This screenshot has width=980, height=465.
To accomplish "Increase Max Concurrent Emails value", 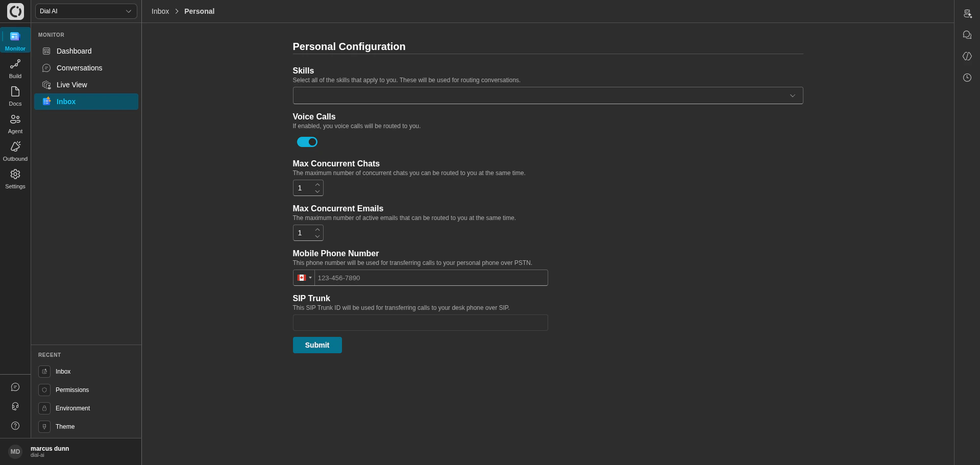I will (317, 230).
